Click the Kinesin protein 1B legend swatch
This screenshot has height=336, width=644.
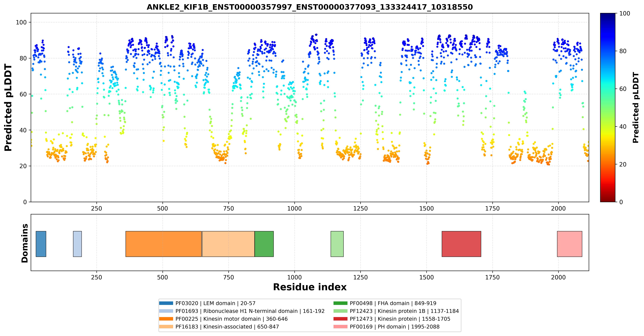click(340, 311)
